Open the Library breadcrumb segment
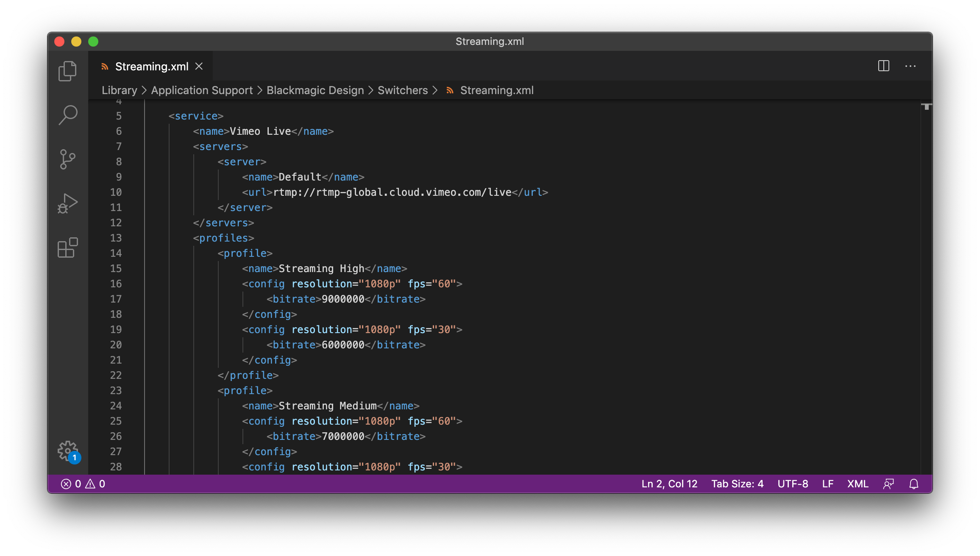This screenshot has height=556, width=980. (119, 90)
